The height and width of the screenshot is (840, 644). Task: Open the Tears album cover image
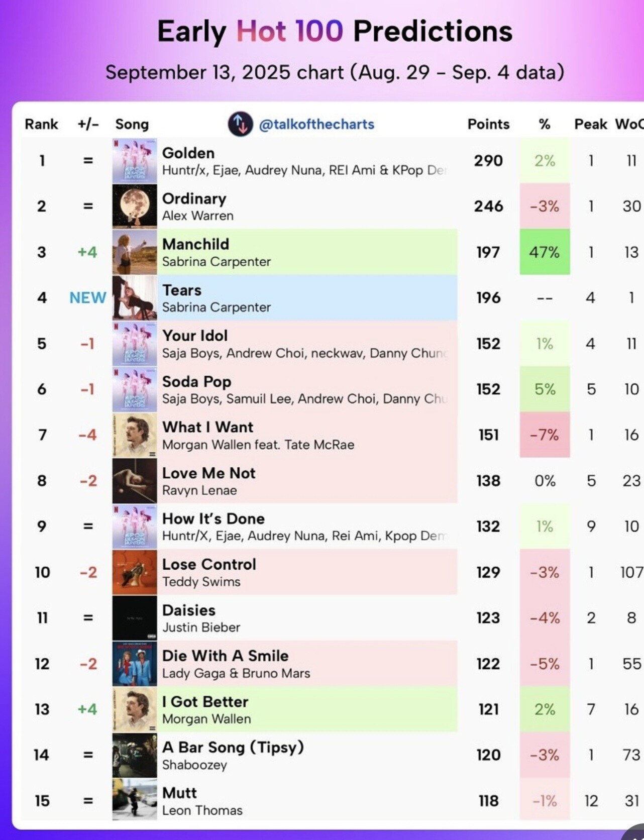coord(135,297)
